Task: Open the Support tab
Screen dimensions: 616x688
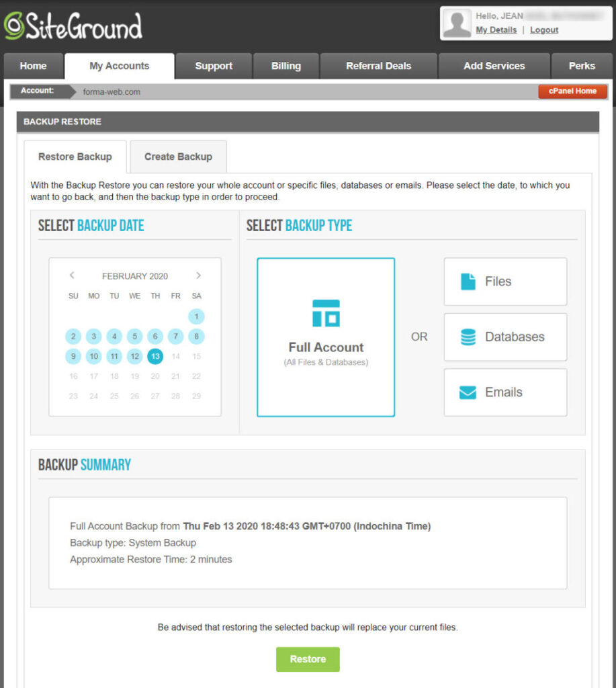Action: pos(214,67)
